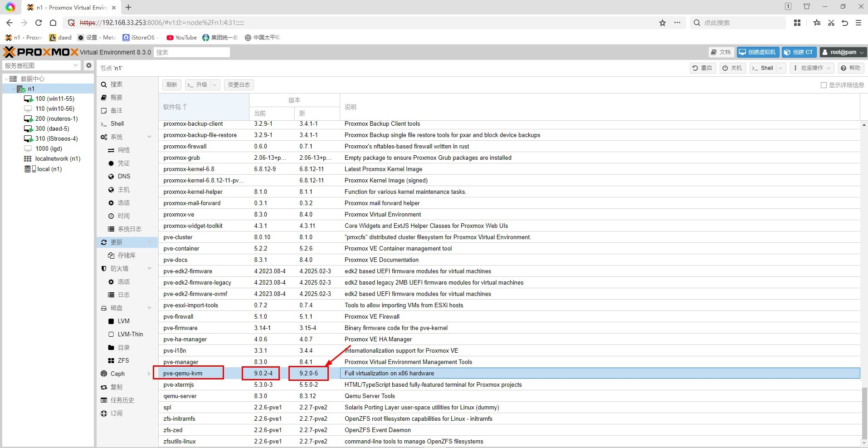
Task: Click the 关机 shutdown button
Action: tap(732, 68)
